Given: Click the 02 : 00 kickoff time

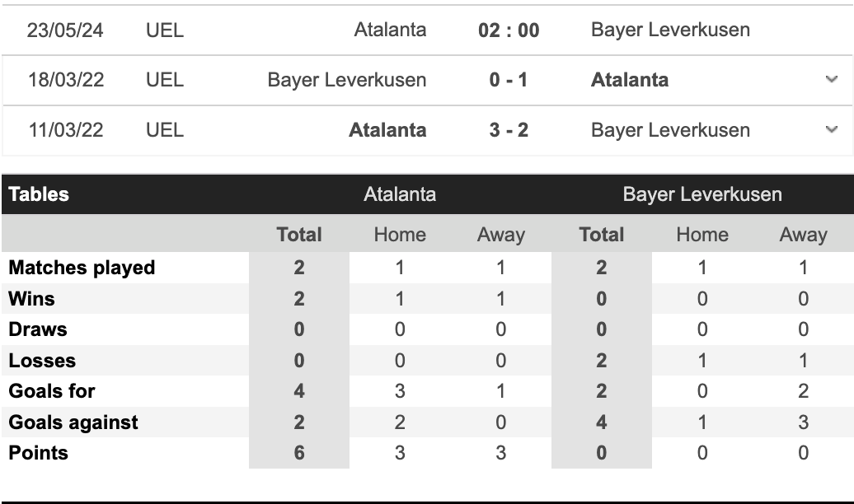Looking at the screenshot, I should click(509, 30).
